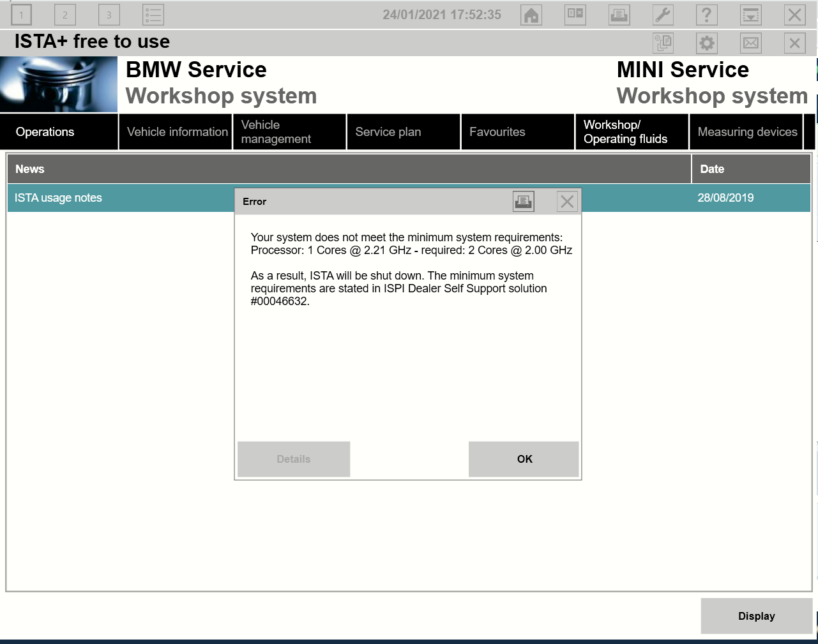Select session box number 2
The width and height of the screenshot is (818, 644).
pos(65,15)
